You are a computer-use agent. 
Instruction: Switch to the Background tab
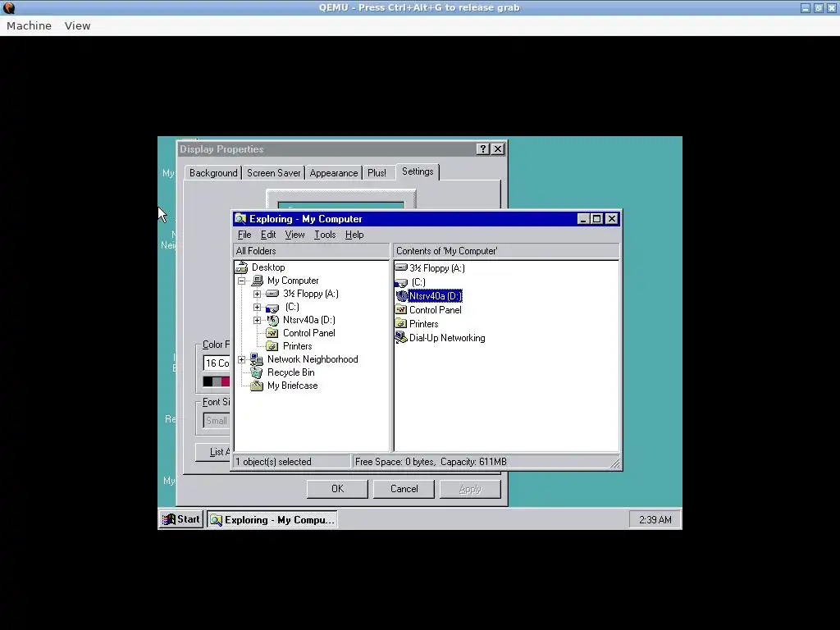(213, 173)
